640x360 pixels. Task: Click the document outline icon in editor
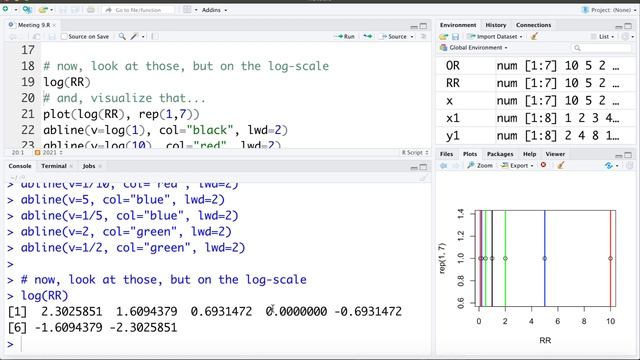423,37
